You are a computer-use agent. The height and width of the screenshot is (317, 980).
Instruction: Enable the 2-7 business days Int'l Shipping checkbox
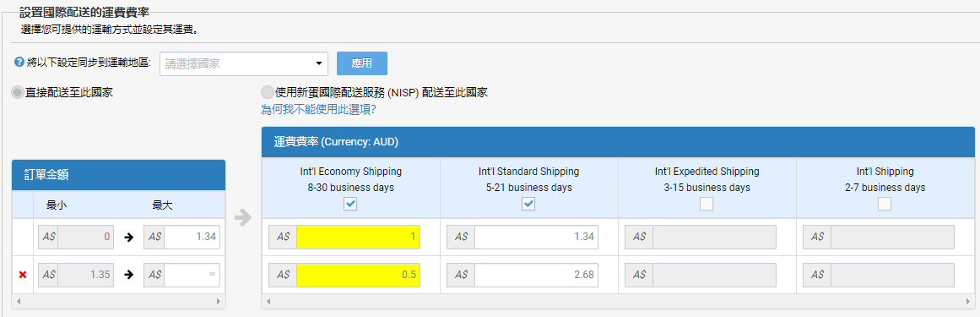click(885, 205)
